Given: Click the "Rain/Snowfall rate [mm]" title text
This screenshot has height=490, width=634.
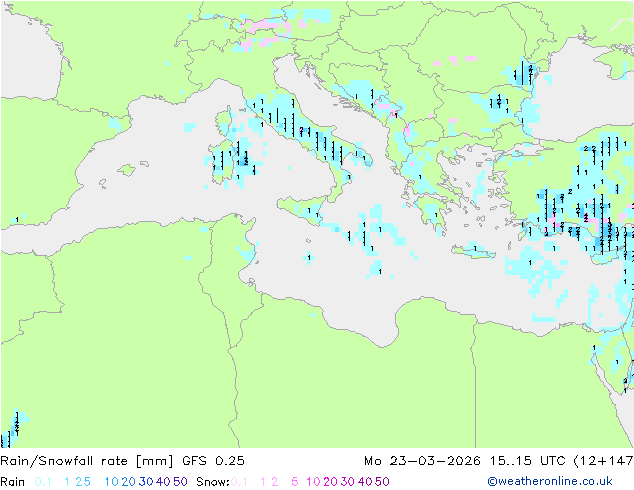Looking at the screenshot, I should 87,461.
